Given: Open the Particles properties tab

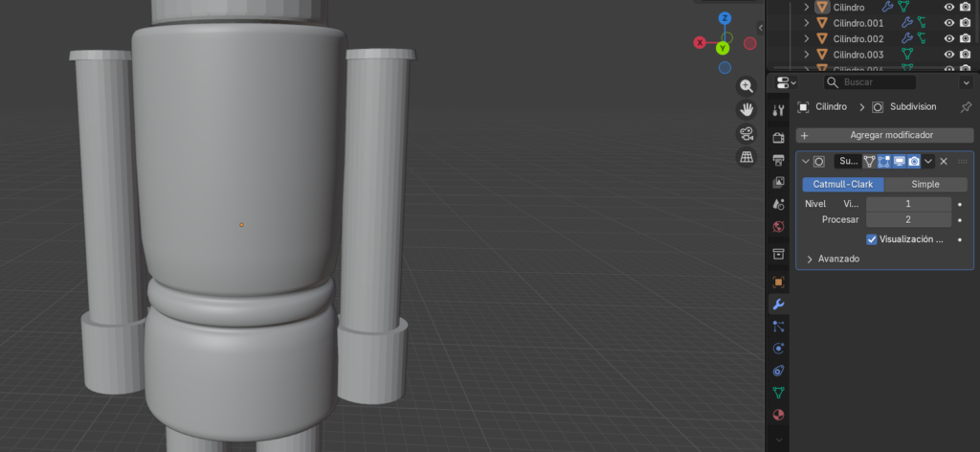Looking at the screenshot, I should (x=778, y=327).
